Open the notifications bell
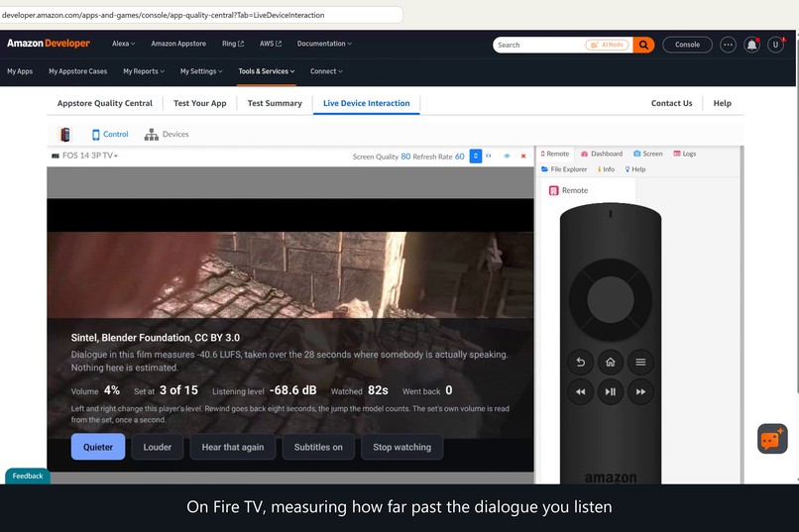Image resolution: width=799 pixels, height=532 pixels. (751, 45)
